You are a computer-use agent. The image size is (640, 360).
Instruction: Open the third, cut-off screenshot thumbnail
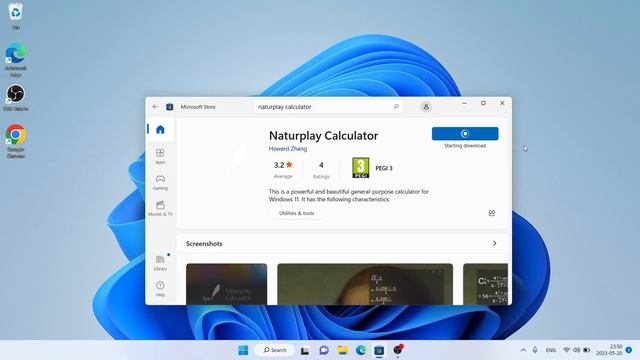485,284
